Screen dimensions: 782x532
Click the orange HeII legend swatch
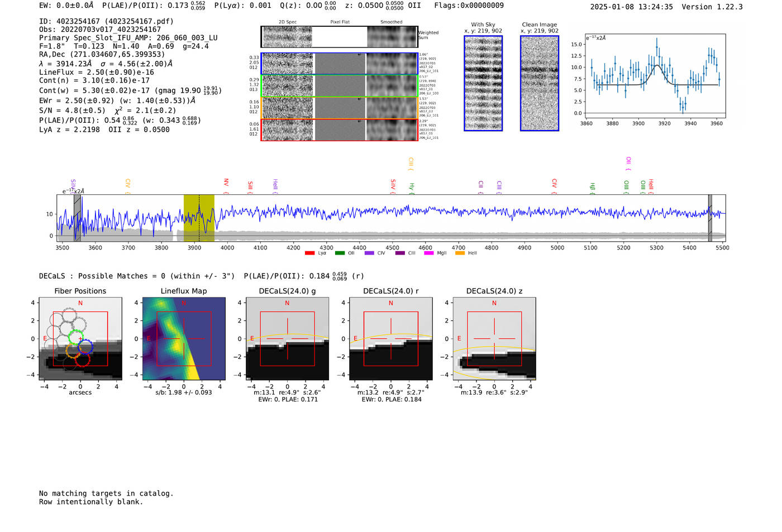tap(460, 253)
